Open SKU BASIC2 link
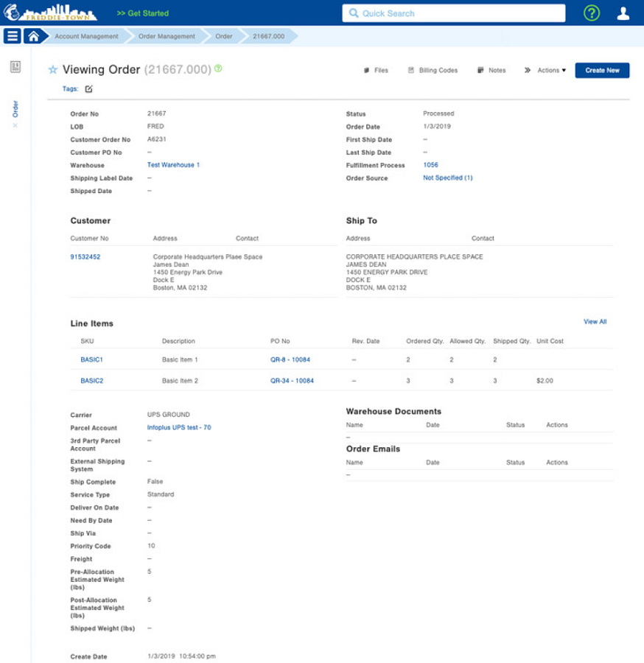Screen dimensions: 644x663 pyautogui.click(x=92, y=381)
